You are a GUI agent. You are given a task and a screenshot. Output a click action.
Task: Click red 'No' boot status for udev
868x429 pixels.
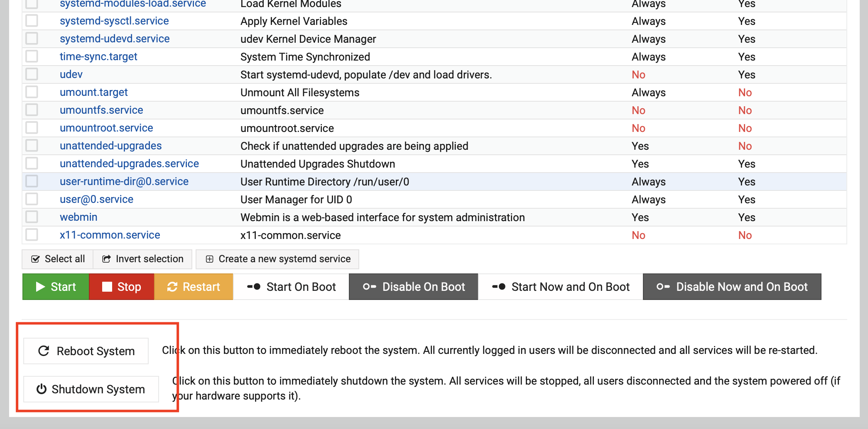(x=638, y=75)
